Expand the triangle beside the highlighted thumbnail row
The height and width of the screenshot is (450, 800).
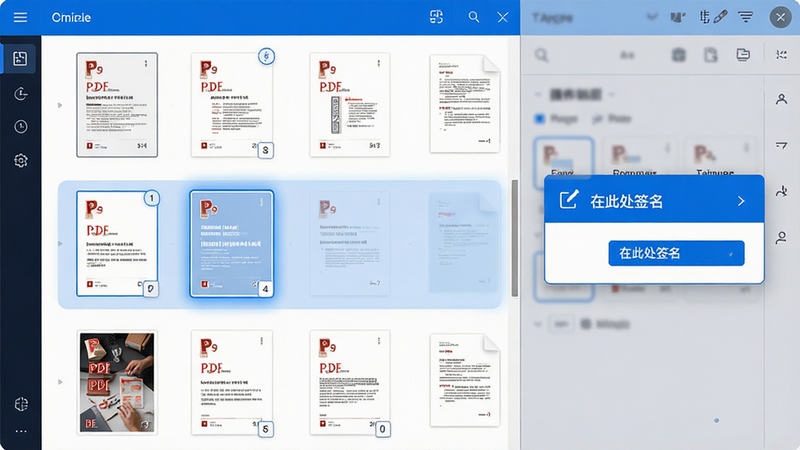[60, 244]
